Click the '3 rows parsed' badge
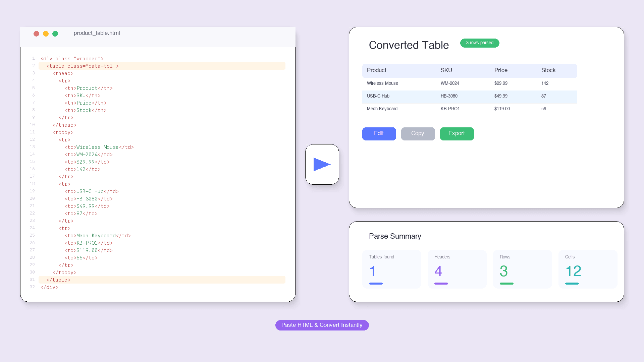 click(x=479, y=43)
